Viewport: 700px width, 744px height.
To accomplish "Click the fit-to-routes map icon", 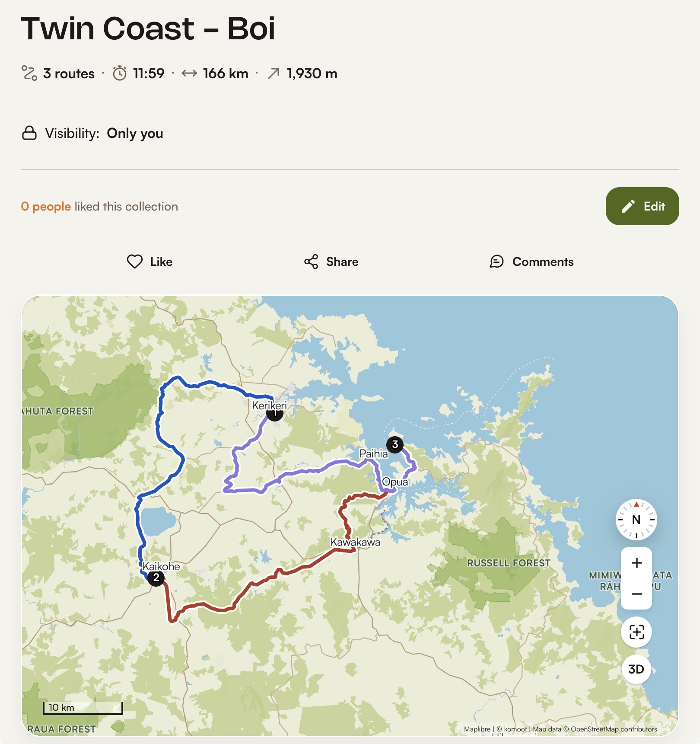I will 636,632.
